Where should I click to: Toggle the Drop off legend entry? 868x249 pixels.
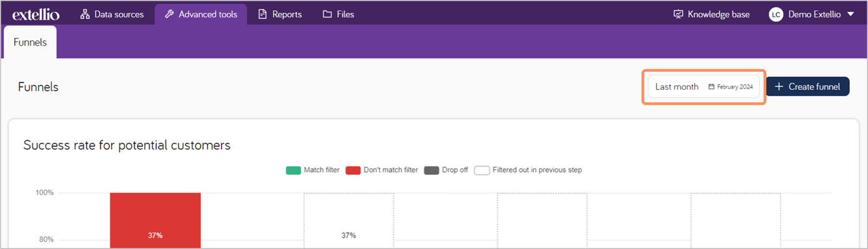446,170
